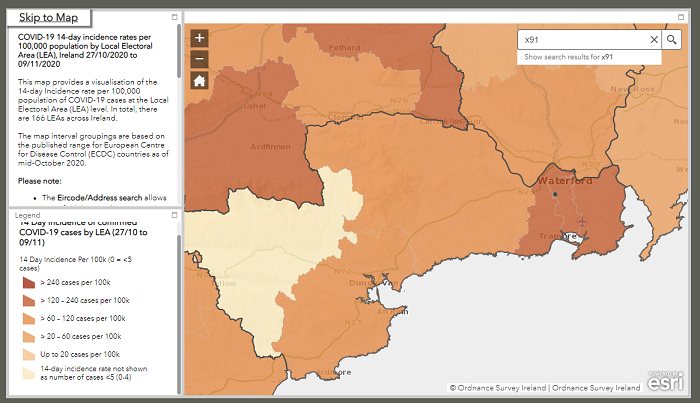Viewport: 700px width, 403px height.
Task: Maximize the Legend panel
Action: point(176,215)
